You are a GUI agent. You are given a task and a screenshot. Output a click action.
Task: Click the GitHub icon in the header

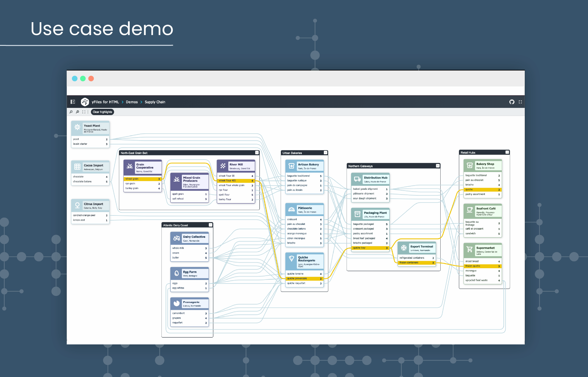(x=512, y=102)
